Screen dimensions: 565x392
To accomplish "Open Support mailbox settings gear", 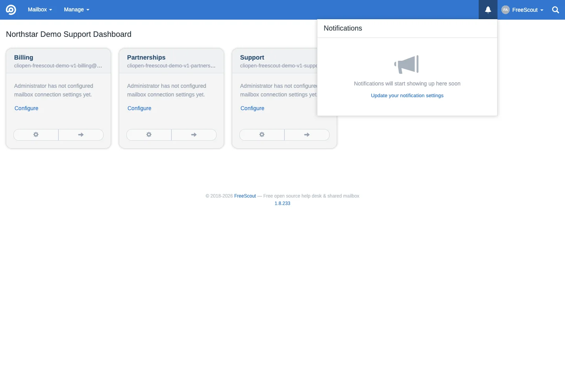I will click(x=262, y=135).
